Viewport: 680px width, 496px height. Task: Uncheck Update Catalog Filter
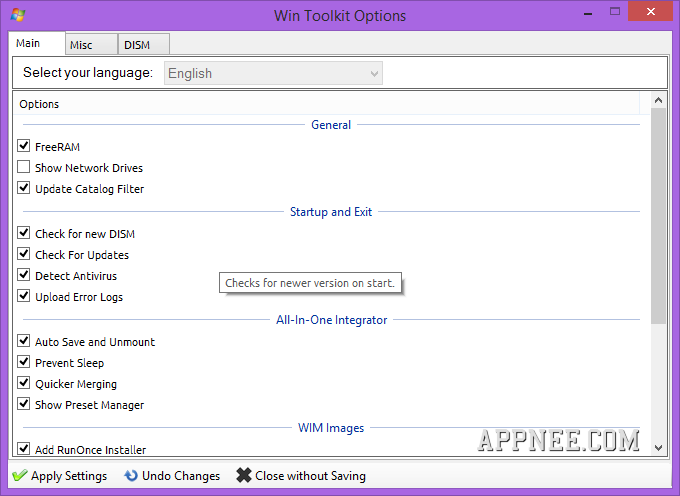[x=23, y=188]
